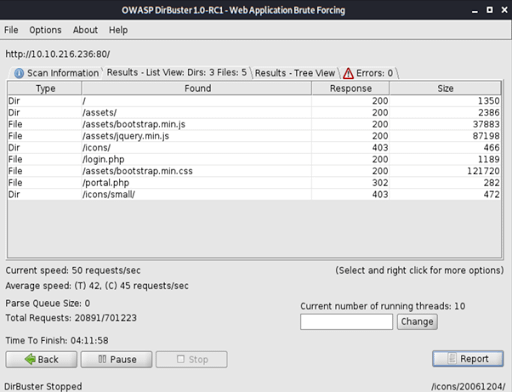Click the Parse Queue Size: 0 label
This screenshot has height=392, width=512.
pyautogui.click(x=48, y=303)
